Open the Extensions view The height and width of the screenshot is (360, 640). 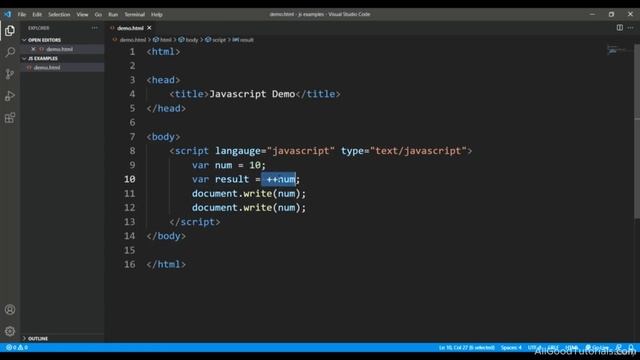tap(10, 118)
